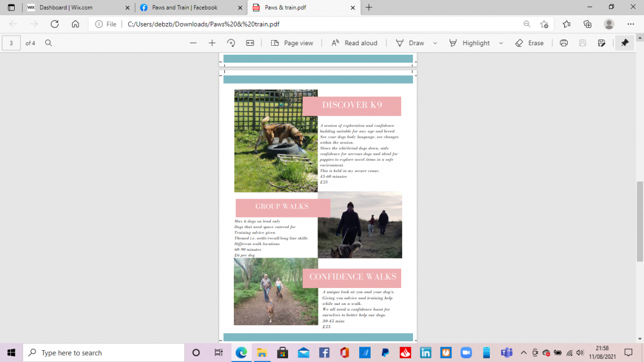This screenshot has height=362, width=644.
Task: Click the Save as icon in PDF toolbar
Action: 602,43
